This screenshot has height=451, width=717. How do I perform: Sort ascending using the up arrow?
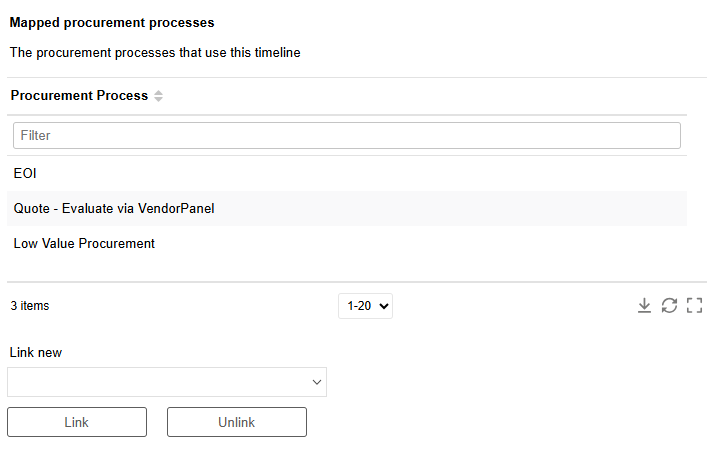[158, 92]
